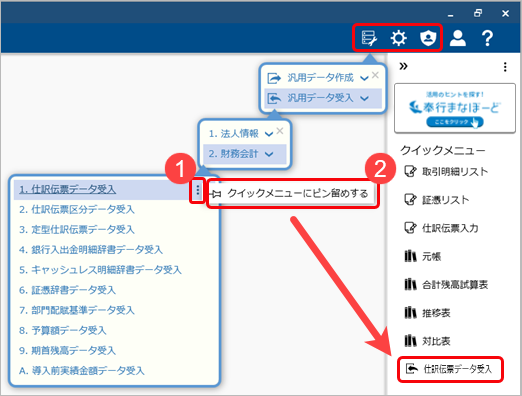522x396 pixels.
Task: Collapse the quick menu panel with double chevron
Action: [403, 66]
